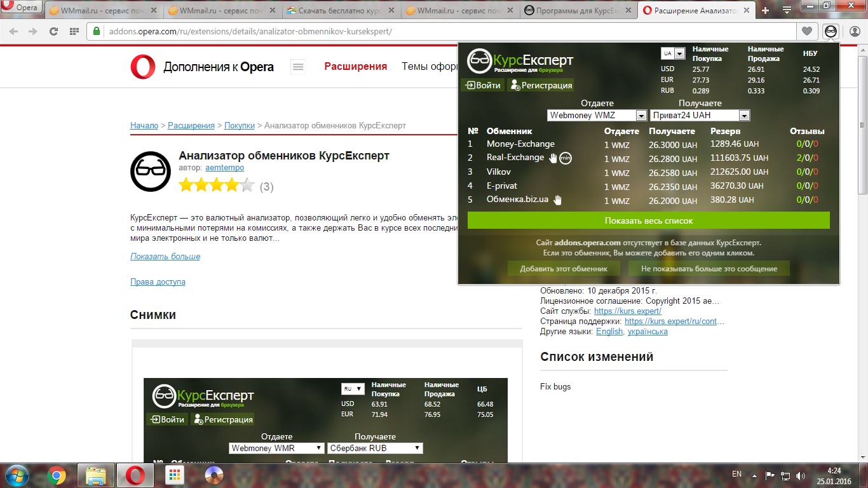Click Не показывать больше это сообщение
The image size is (868, 488).
point(709,269)
